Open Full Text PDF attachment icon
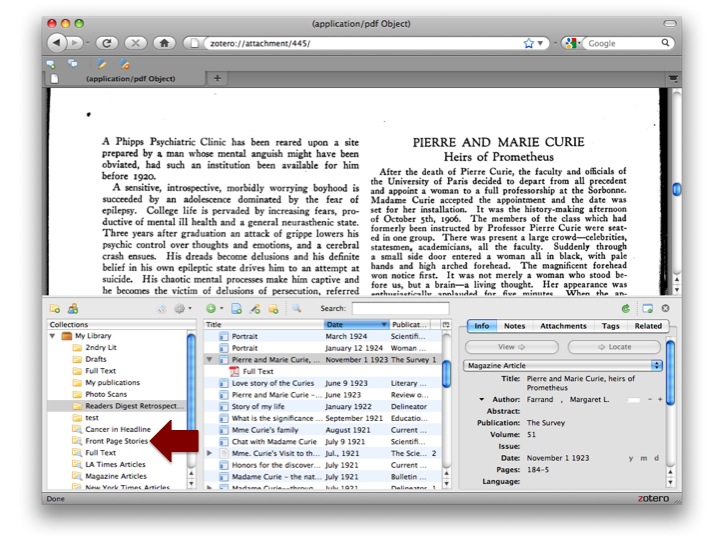The height and width of the screenshot is (540, 720). click(x=234, y=371)
